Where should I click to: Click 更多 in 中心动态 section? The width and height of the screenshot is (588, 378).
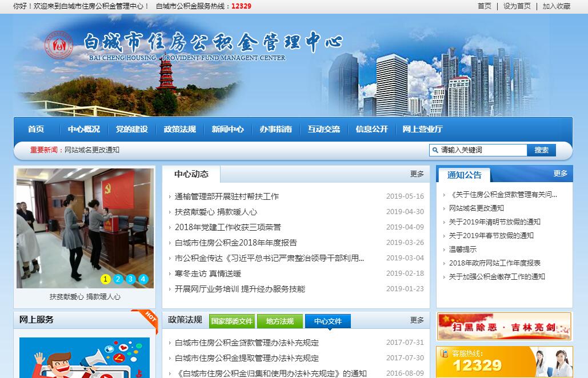tap(417, 174)
